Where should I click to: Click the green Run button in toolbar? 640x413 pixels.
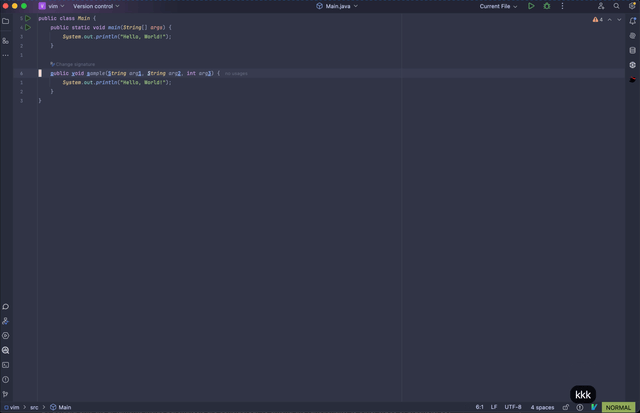(531, 6)
